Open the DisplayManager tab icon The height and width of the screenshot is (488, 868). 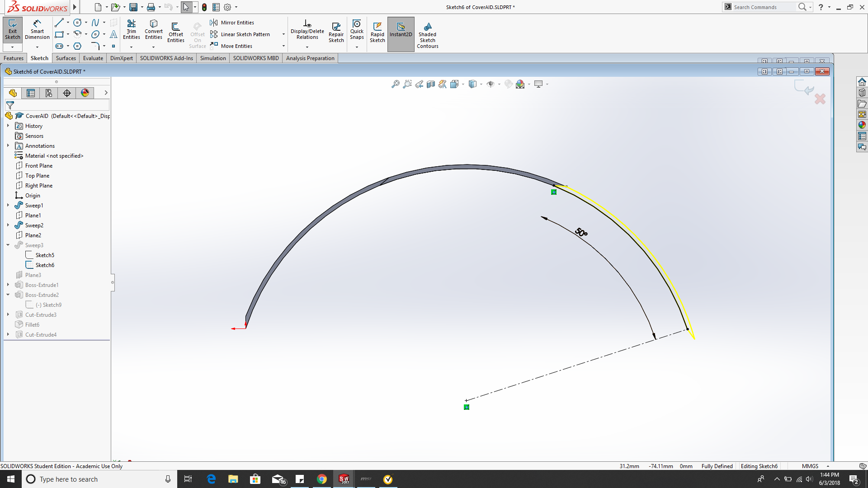click(85, 93)
